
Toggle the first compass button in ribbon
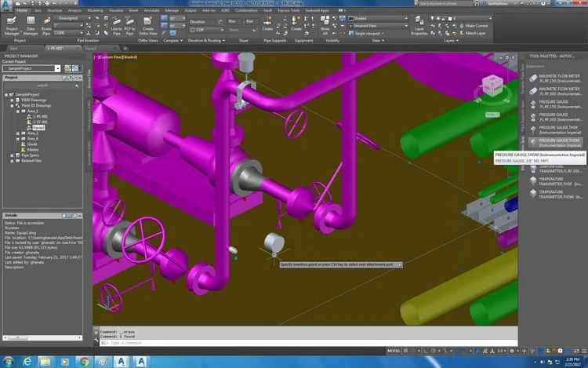[164, 18]
